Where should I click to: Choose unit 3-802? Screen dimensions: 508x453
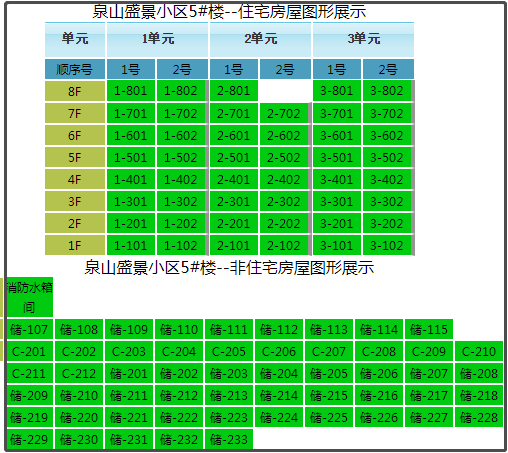coord(387,91)
